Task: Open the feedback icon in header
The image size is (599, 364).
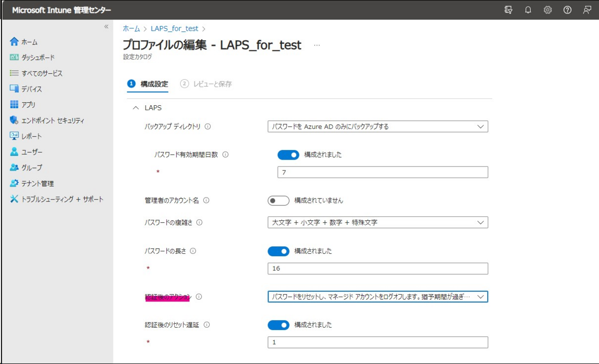Action: 587,10
